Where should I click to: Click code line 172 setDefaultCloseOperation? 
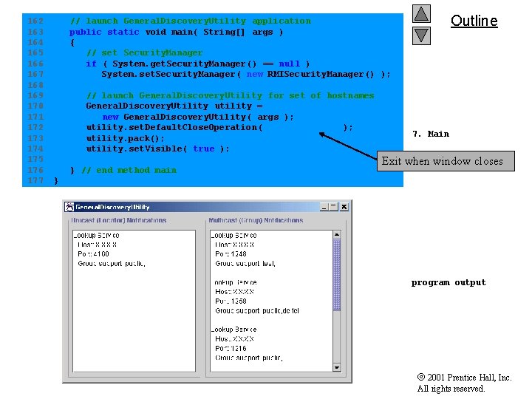[x=219, y=128]
